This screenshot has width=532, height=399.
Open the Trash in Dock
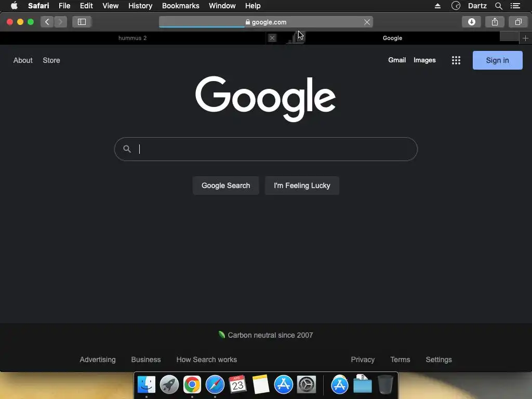385,384
